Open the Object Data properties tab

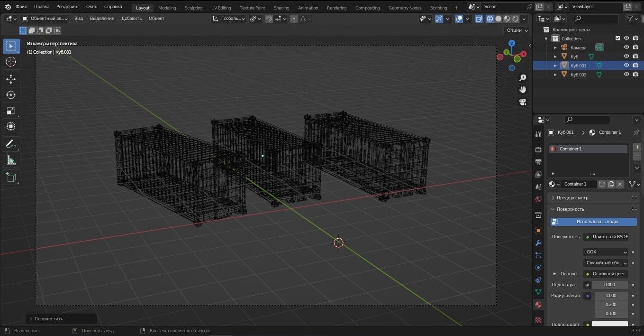pos(538,292)
